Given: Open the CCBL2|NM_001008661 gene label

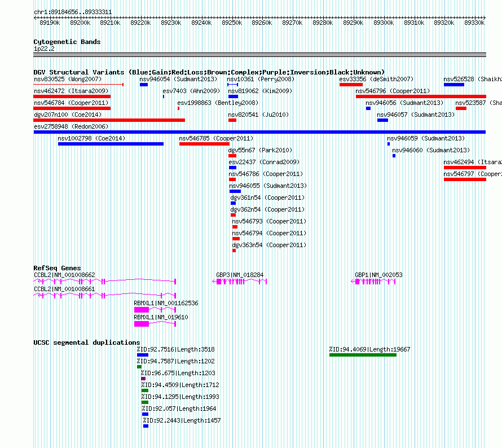Looking at the screenshot, I should pyautogui.click(x=64, y=289).
